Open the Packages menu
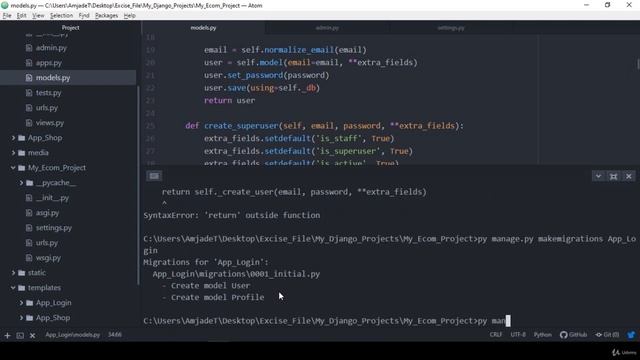Screen dimensions: 640x360 click(x=106, y=16)
